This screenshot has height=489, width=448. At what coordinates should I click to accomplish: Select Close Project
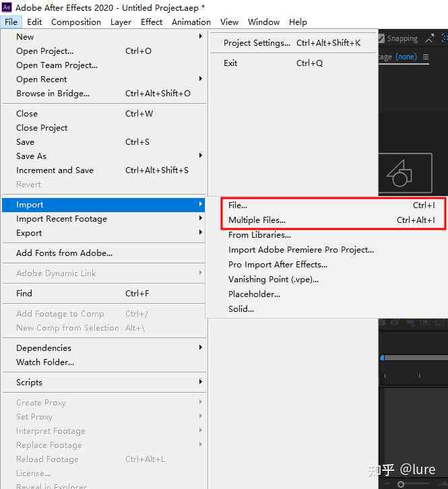[x=104, y=128]
